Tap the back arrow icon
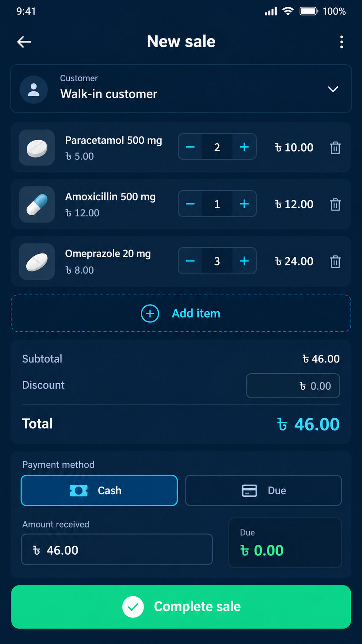The width and height of the screenshot is (362, 644). [24, 42]
